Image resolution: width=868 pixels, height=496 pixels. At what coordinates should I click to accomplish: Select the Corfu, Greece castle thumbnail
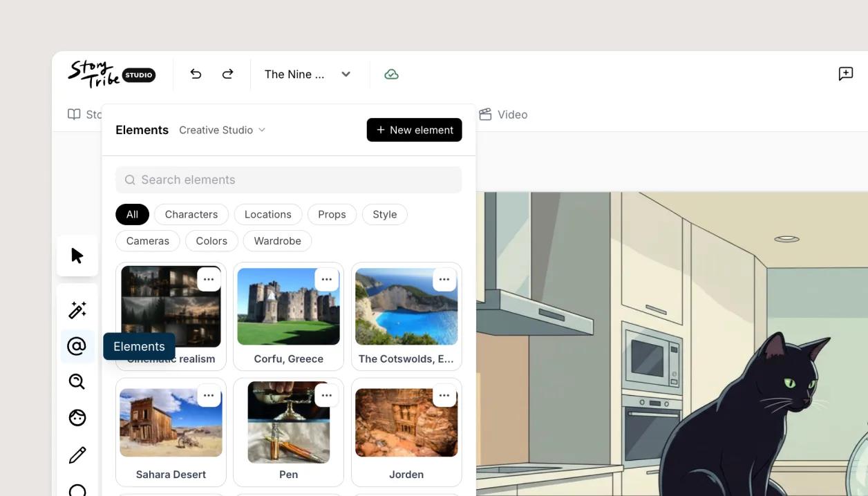coord(288,307)
